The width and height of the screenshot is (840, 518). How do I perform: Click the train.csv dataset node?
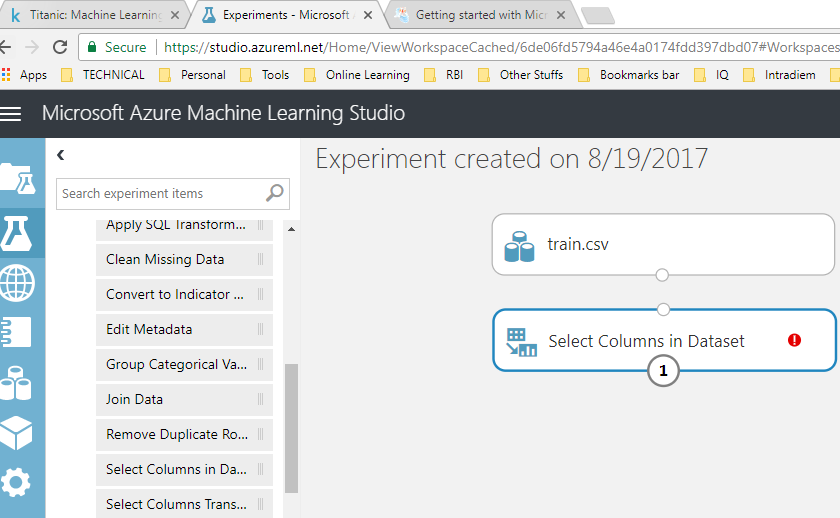click(x=662, y=243)
